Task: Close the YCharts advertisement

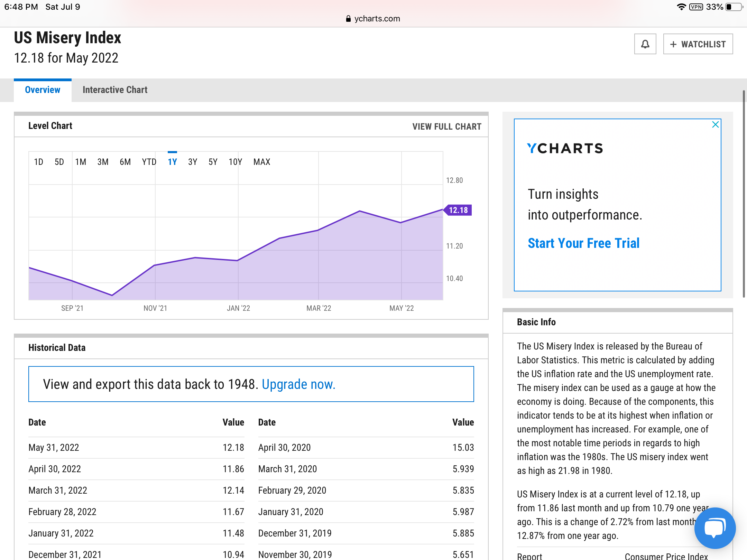Action: pos(716,124)
